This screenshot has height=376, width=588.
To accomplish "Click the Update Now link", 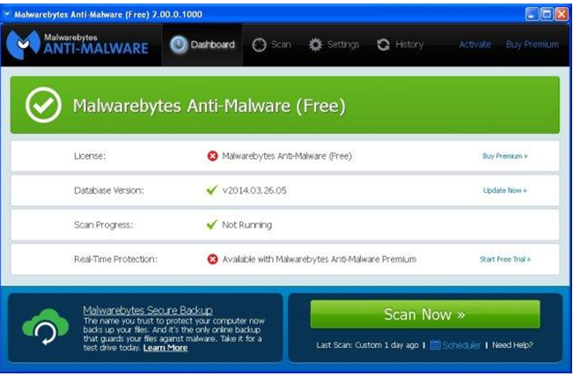I will [504, 190].
